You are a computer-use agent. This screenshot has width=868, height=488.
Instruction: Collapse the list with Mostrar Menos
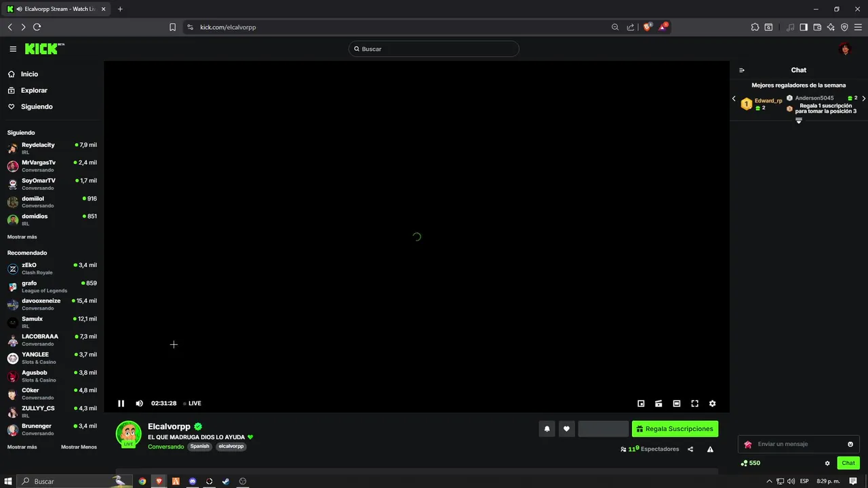coord(79,447)
